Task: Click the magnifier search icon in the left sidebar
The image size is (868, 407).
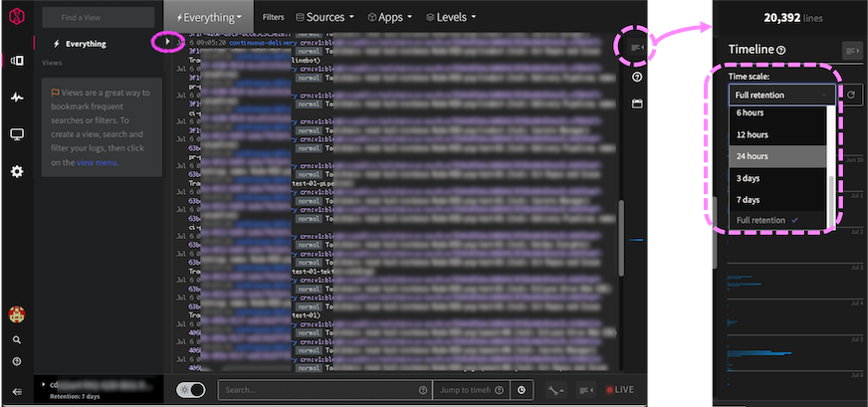Action: coord(17,340)
